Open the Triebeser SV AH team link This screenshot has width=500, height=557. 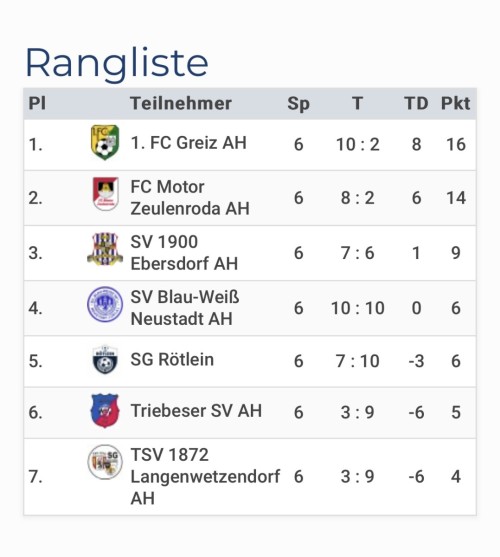(196, 411)
